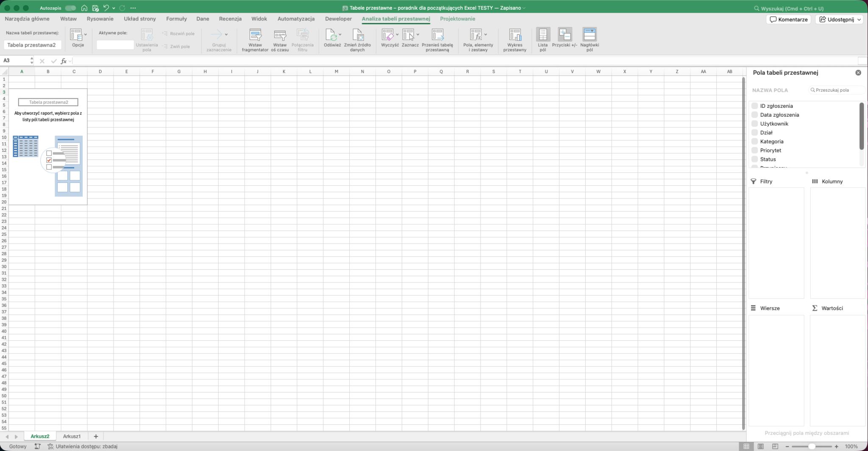Toggle Nagłówki pól display

coord(590,40)
